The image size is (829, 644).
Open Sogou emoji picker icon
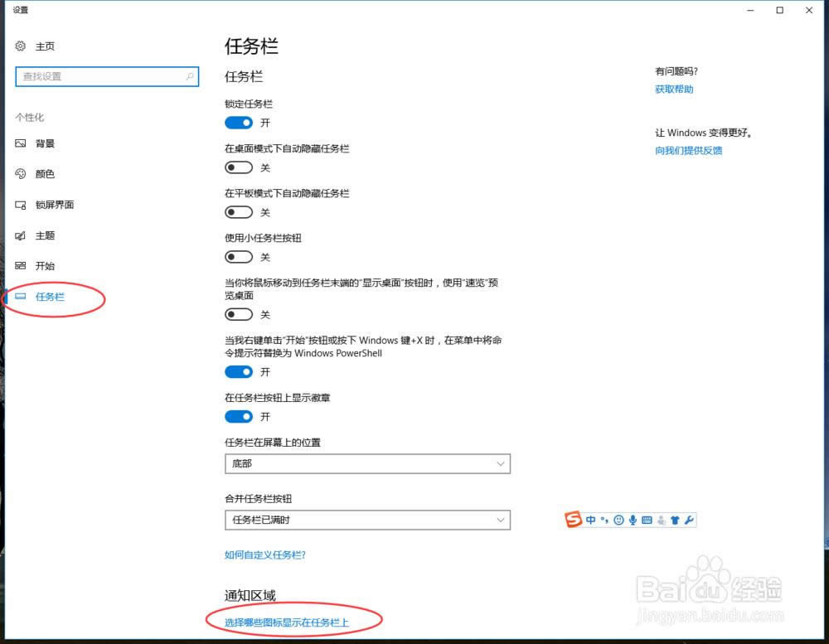click(618, 520)
